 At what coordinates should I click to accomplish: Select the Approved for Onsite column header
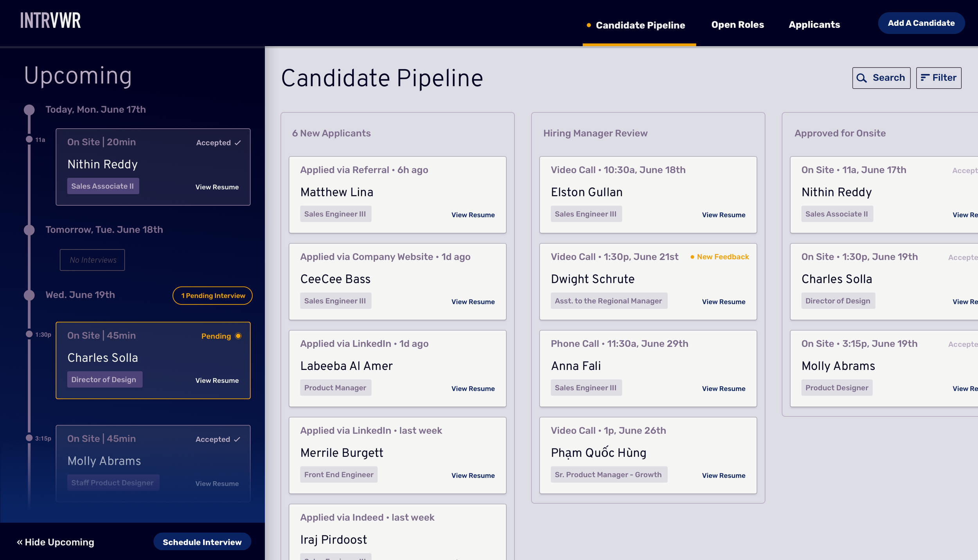click(840, 133)
